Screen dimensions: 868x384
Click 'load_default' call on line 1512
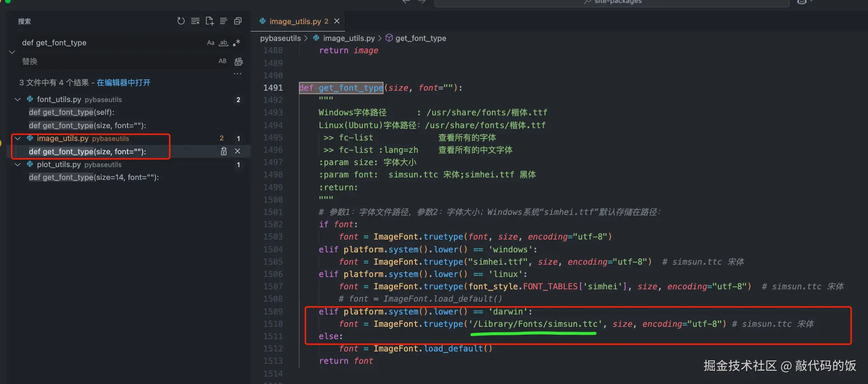coord(453,349)
